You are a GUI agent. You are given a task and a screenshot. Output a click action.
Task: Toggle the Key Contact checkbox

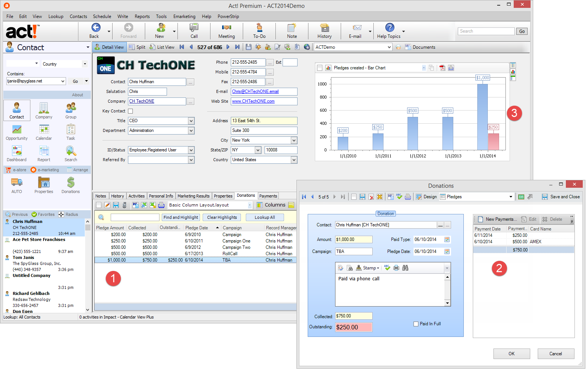pyautogui.click(x=131, y=111)
